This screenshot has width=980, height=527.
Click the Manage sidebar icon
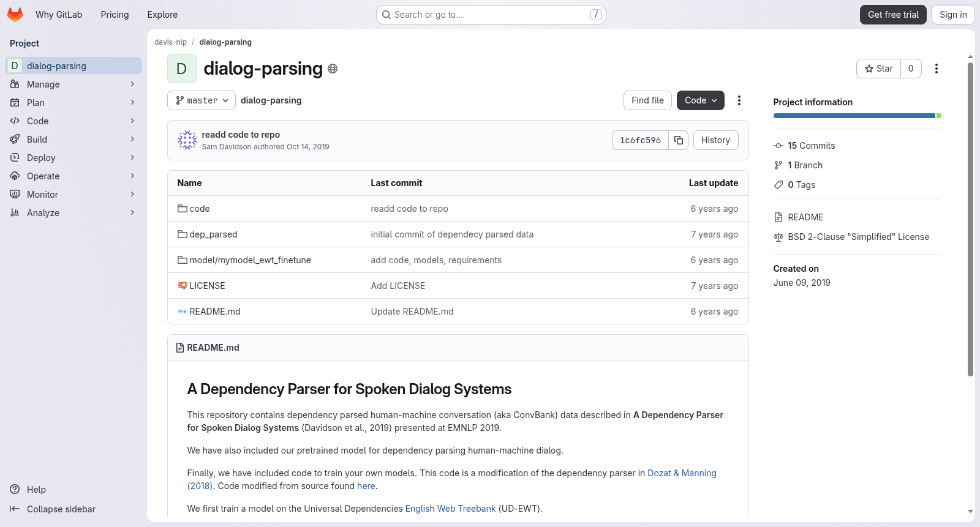(15, 84)
